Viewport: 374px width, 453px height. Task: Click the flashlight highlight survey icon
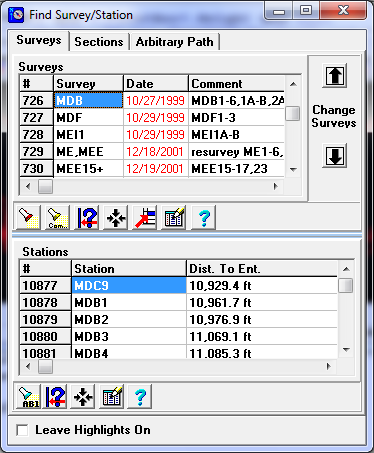[x=28, y=218]
